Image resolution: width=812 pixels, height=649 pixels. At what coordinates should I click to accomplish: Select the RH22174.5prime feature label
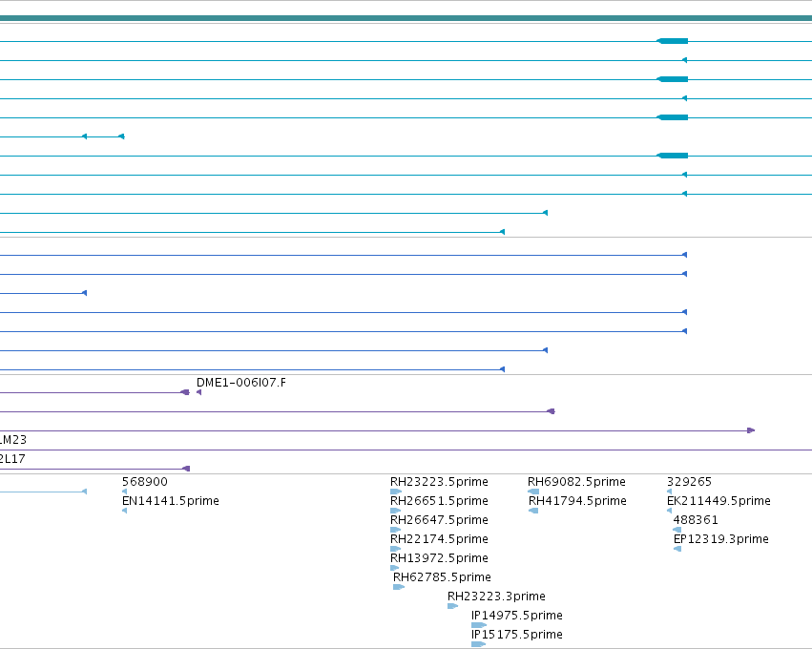[x=439, y=539]
